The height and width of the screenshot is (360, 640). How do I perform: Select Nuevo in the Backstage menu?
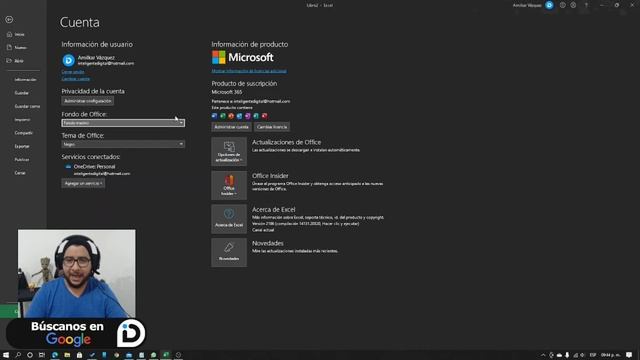(20, 48)
